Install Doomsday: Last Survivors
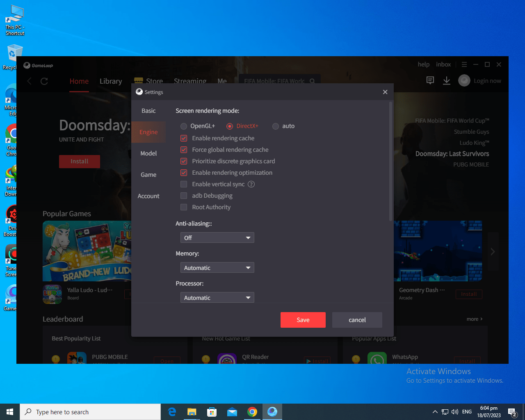525x420 pixels. (x=80, y=161)
